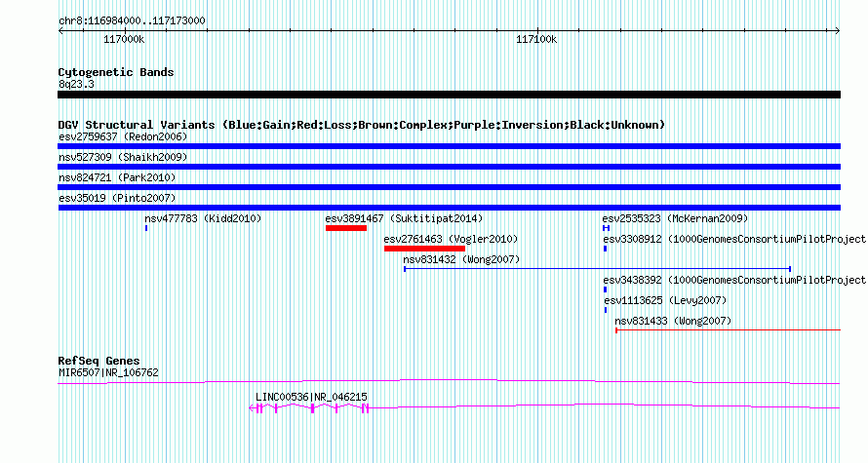The width and height of the screenshot is (868, 463).
Task: Click nsv477783 (Kidd2010) label
Action: pyautogui.click(x=203, y=218)
